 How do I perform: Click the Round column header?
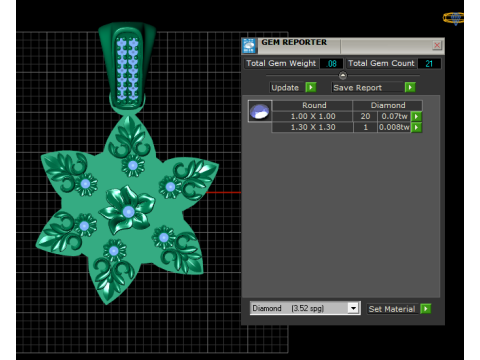314,105
